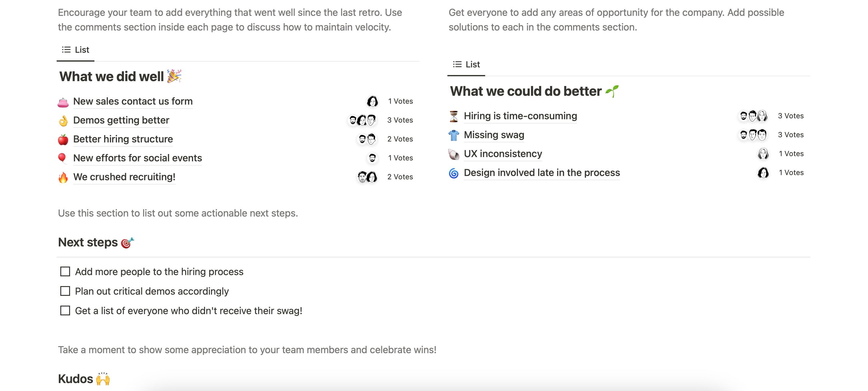Viewport: 868px width, 391px height.
Task: Select List tab above What we could do better
Action: (x=466, y=64)
